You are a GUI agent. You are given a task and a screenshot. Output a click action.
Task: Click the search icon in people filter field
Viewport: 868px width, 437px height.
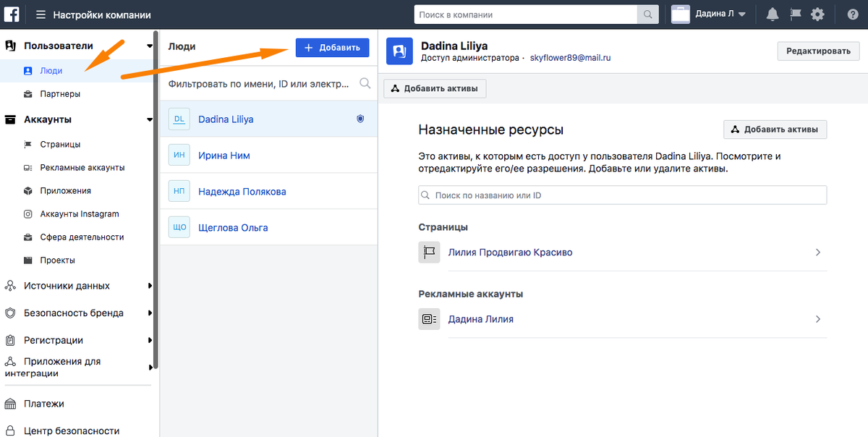point(365,83)
